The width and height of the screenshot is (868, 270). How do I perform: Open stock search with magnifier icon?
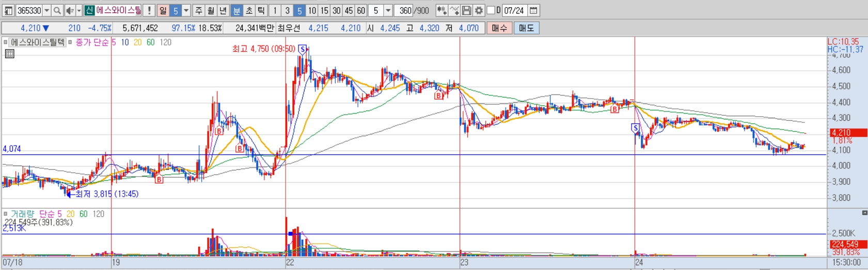(57, 10)
